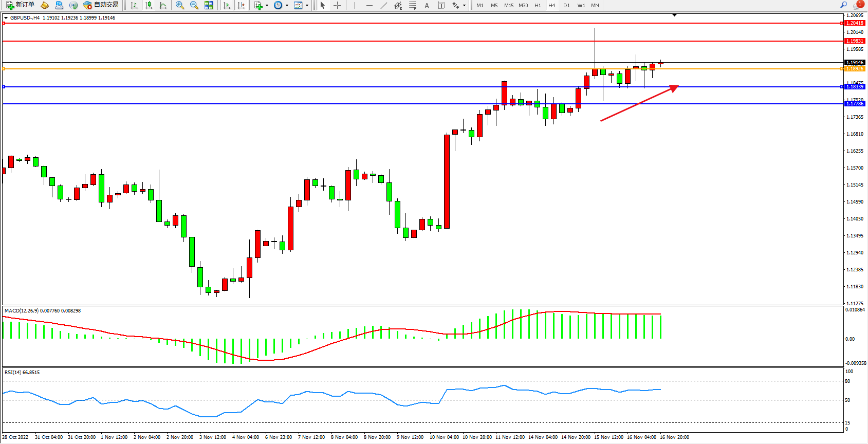Toggle the AutoTrading (自动交易) button
The image size is (868, 444).
[101, 5]
